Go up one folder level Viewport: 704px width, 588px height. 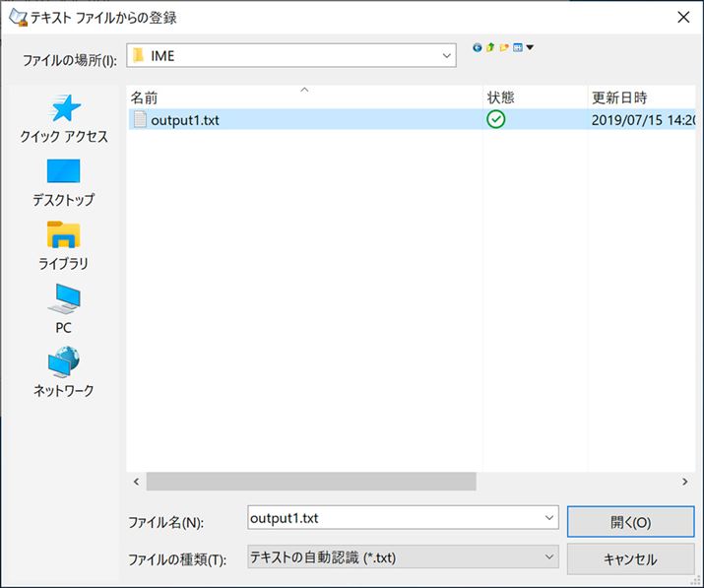tap(490, 47)
